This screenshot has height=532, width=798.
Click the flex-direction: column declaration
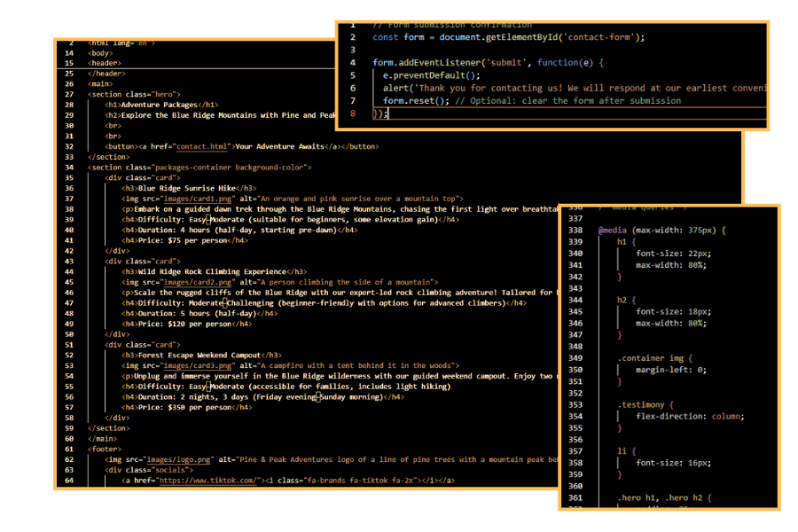coord(678,416)
